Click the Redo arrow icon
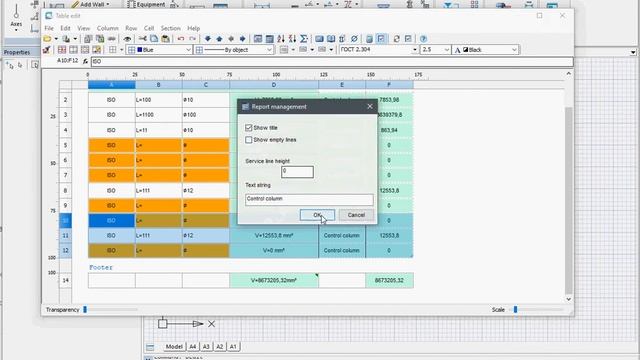 coord(192,39)
